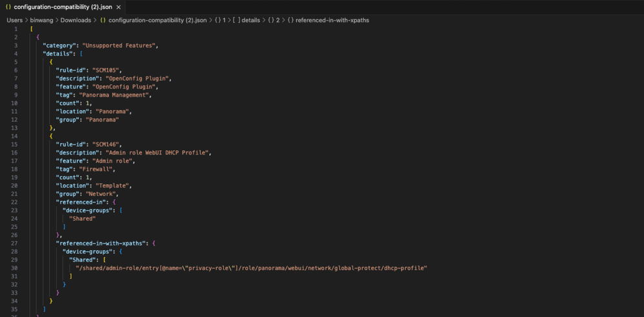The width and height of the screenshot is (644, 317).
Task: Click "device-groups" key on line 23
Action: (87, 211)
